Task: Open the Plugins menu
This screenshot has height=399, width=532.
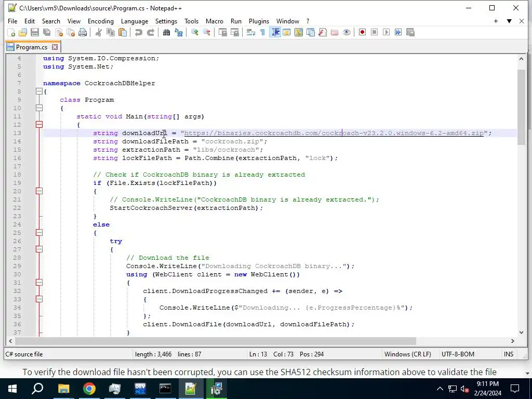Action: [259, 21]
